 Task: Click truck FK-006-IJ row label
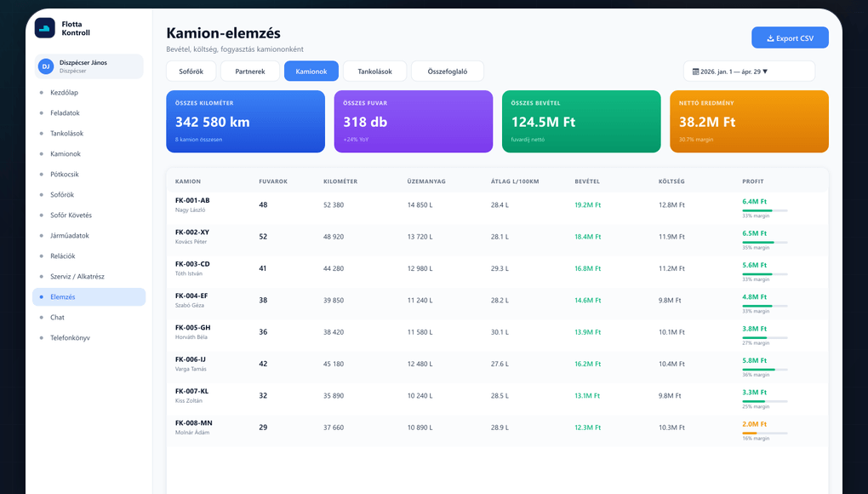coord(191,359)
